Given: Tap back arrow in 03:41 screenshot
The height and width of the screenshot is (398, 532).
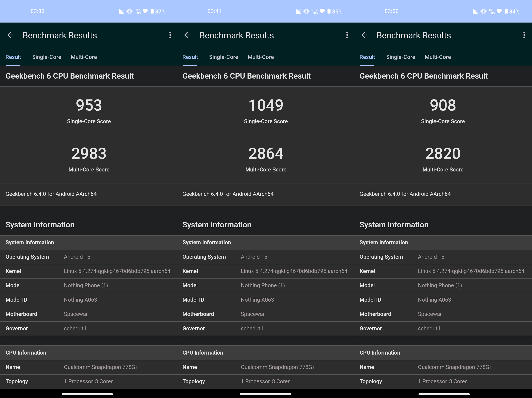Looking at the screenshot, I should coord(187,35).
